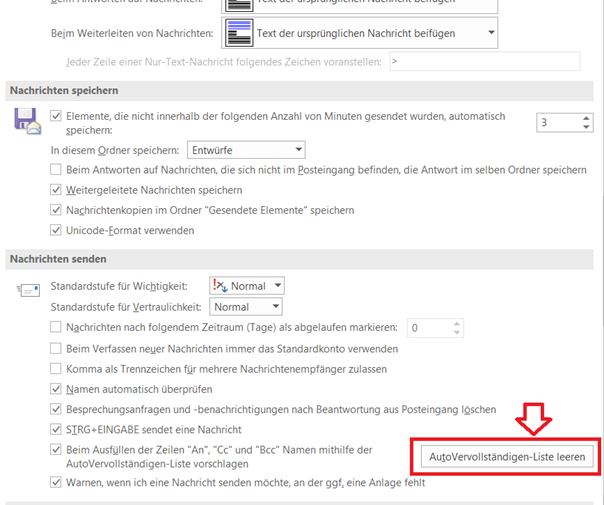Enable always use default account checkbox
Viewport: 604px width, 505px height.
pos(56,349)
